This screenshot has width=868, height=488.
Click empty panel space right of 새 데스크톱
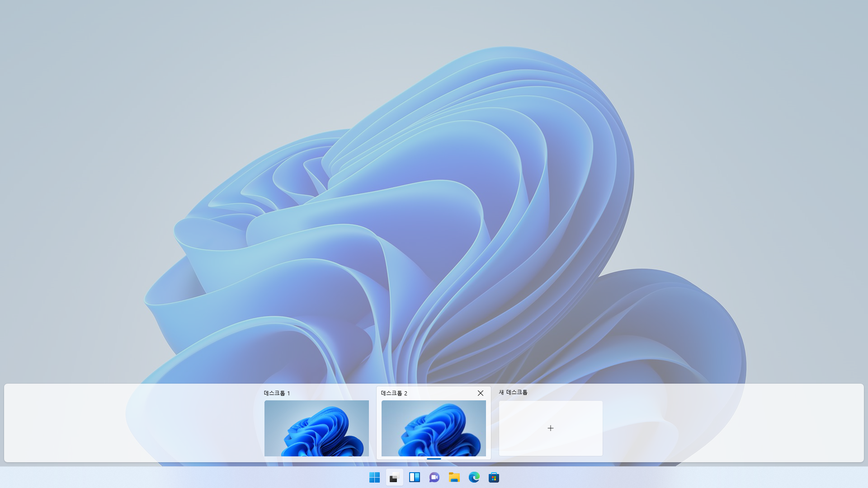732,423
